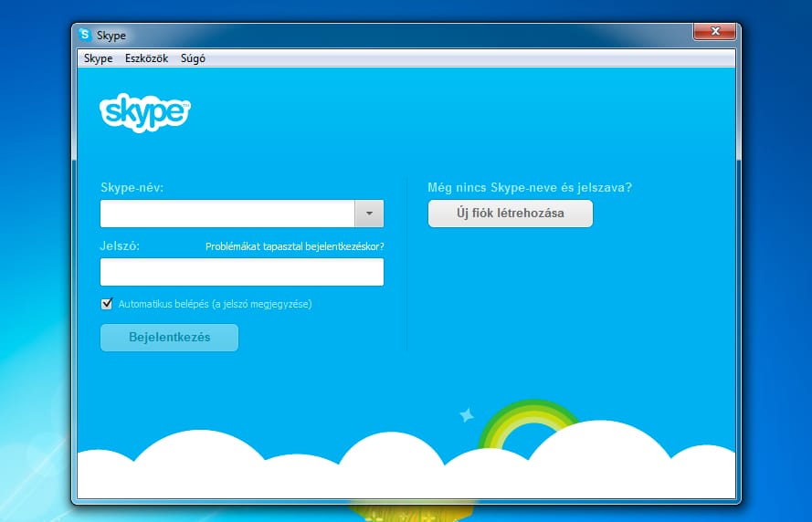Expand the Skype-név dropdown arrow

tap(369, 214)
